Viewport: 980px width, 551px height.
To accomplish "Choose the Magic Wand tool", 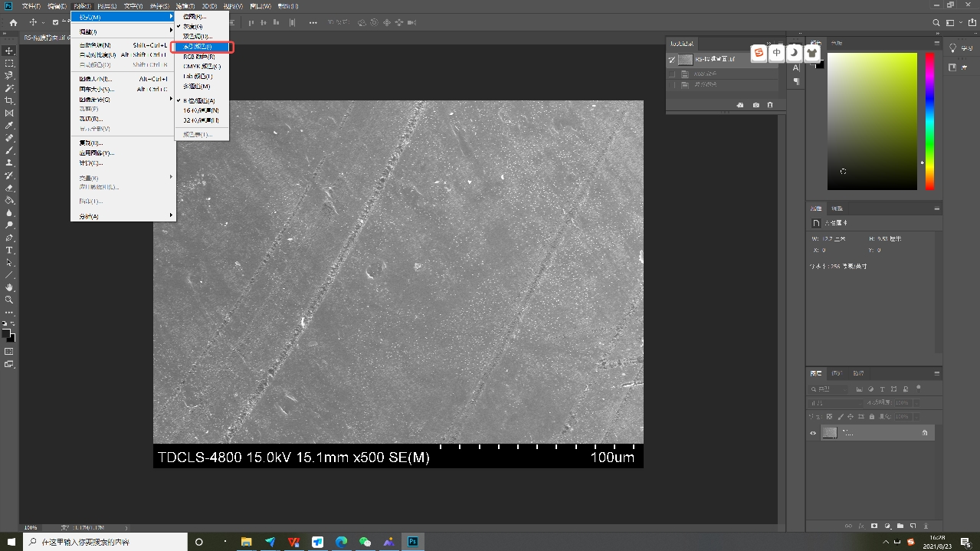I will pos(9,88).
